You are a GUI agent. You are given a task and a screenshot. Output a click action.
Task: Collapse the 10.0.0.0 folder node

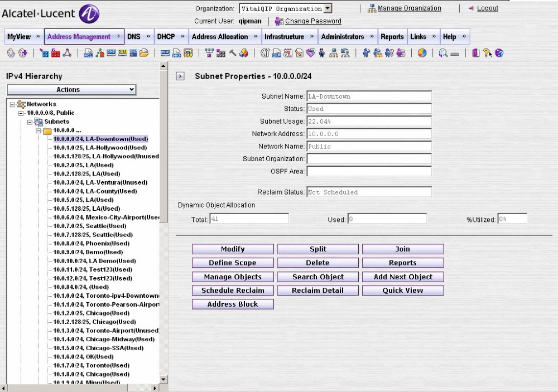(39, 130)
